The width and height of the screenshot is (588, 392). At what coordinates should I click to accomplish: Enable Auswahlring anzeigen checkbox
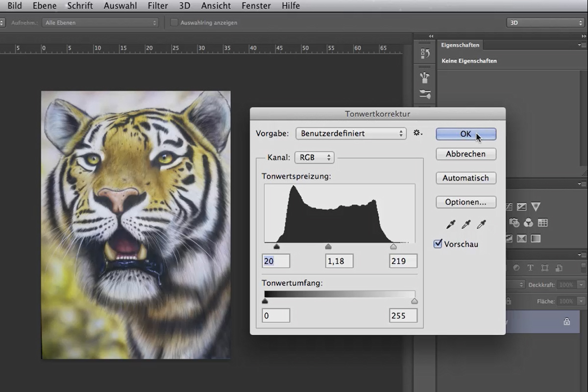click(174, 23)
